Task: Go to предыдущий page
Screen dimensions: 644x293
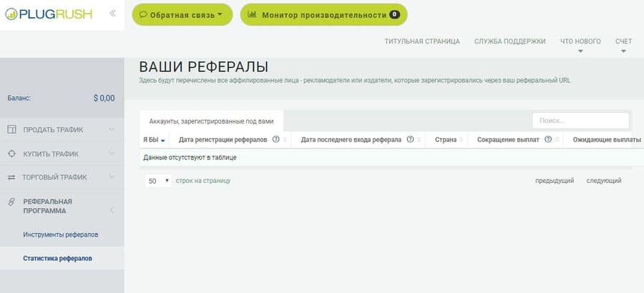Action: point(555,181)
